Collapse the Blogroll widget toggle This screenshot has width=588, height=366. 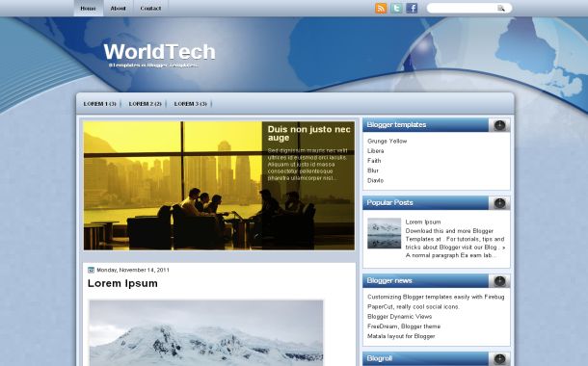point(499,359)
